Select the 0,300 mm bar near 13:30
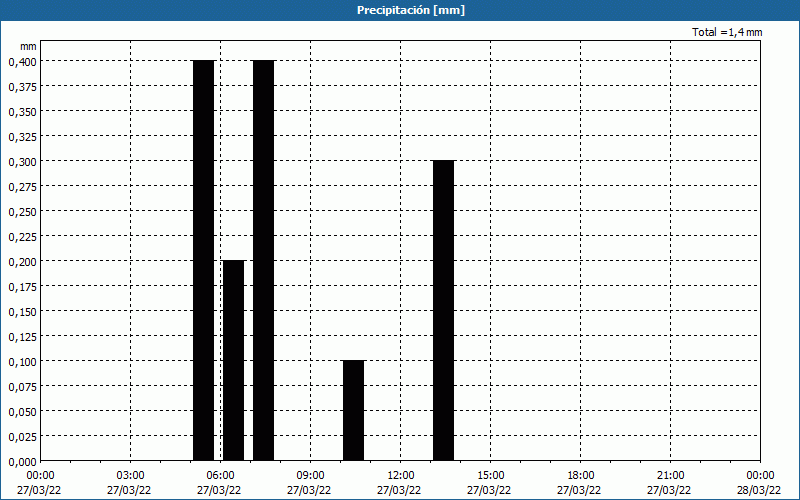Viewport: 800px width, 500px height. coord(443,310)
